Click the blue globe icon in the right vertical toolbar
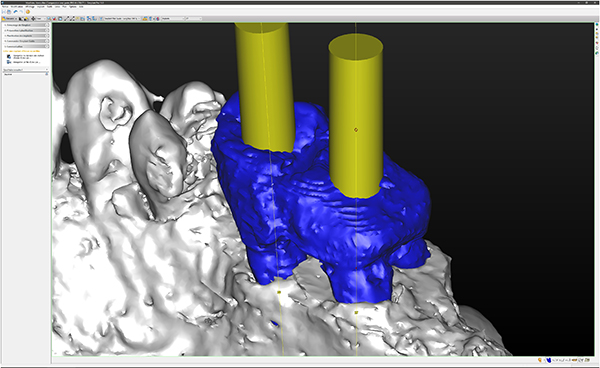 (x=597, y=24)
